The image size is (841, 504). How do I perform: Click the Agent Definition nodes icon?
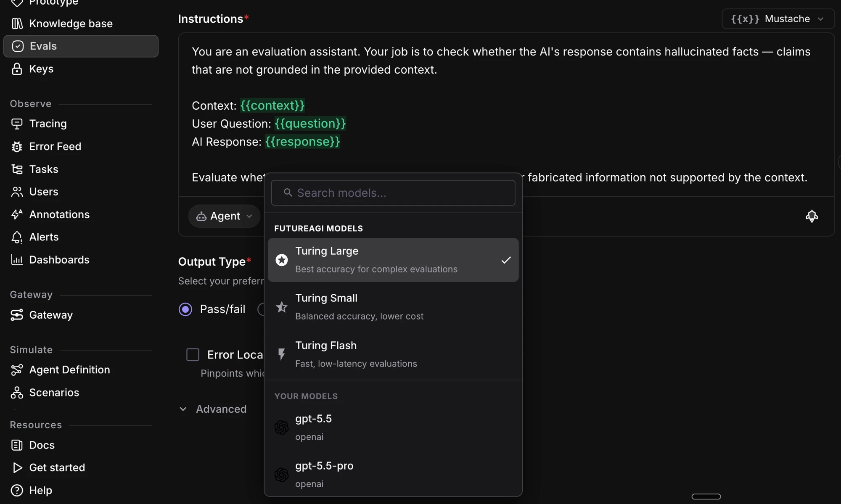click(x=17, y=370)
